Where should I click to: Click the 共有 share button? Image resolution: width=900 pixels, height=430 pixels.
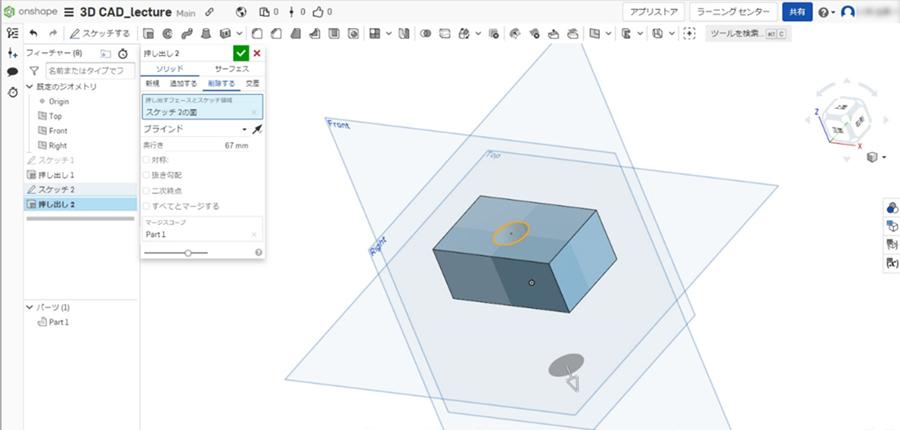click(x=796, y=12)
